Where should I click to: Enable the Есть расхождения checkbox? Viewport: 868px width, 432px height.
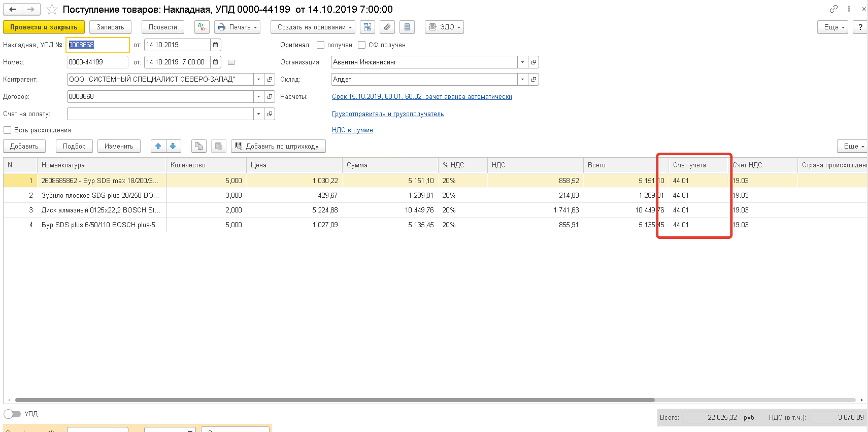pos(7,130)
